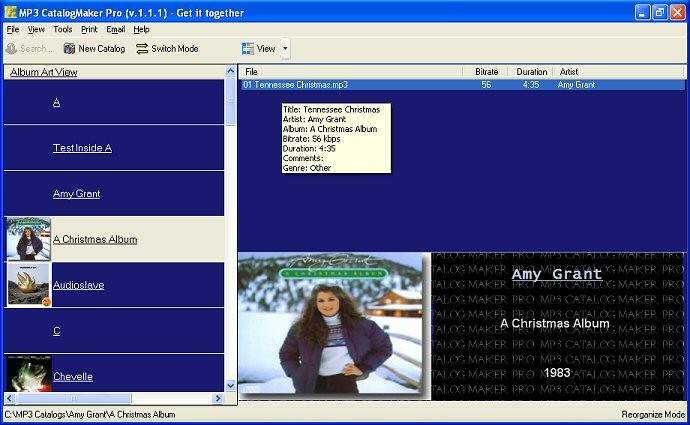Viewport: 690px width, 425px height.
Task: Close the MP3 CatalogMaker Pro window
Action: click(677, 12)
